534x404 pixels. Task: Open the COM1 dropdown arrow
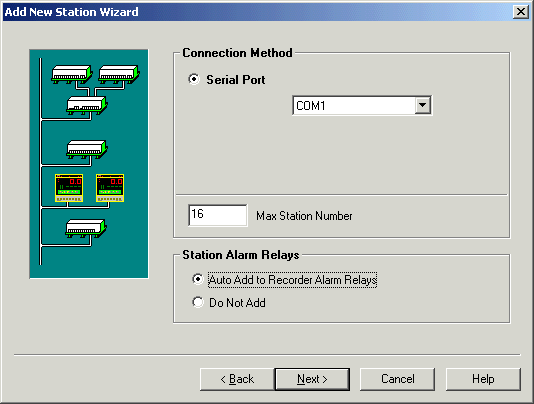[x=422, y=105]
